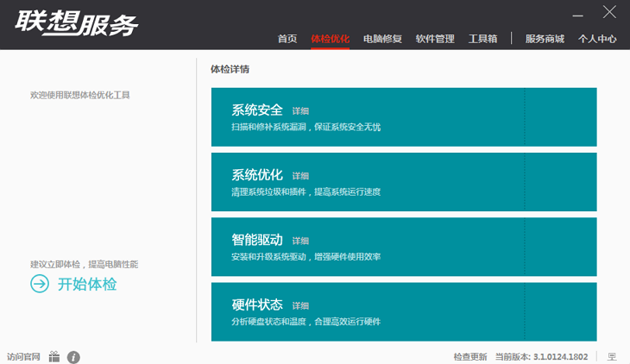The image size is (630, 364).
Task: Open the 软件管理 tab
Action: tap(435, 39)
